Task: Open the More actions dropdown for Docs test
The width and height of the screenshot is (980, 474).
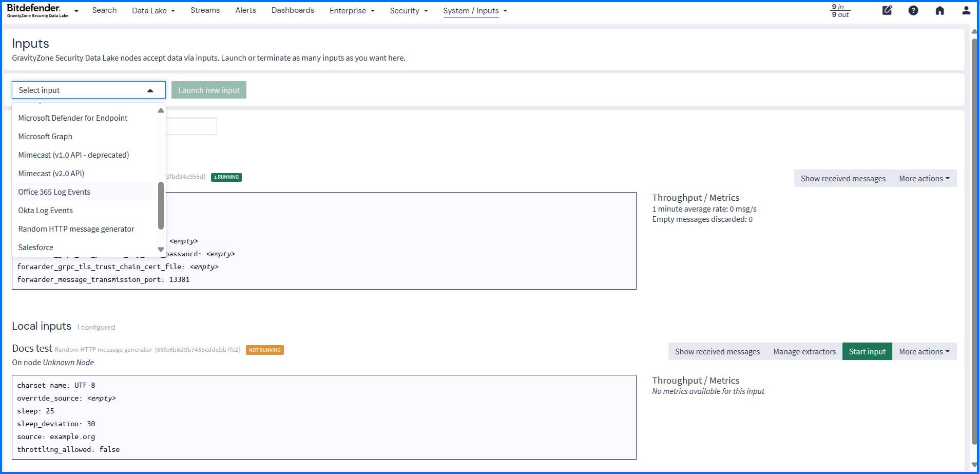Action: pyautogui.click(x=924, y=351)
